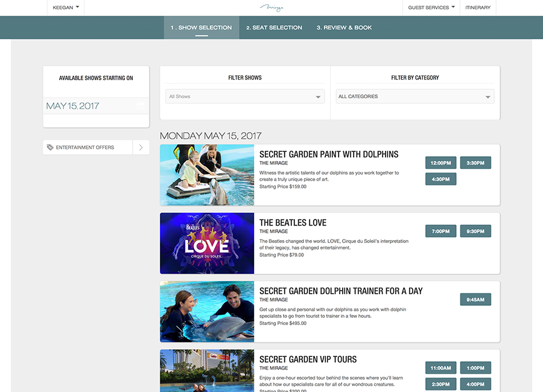The height and width of the screenshot is (392, 543).
Task: Choose Secret Garden VIP Tours 1:00PM slot
Action: [x=475, y=368]
